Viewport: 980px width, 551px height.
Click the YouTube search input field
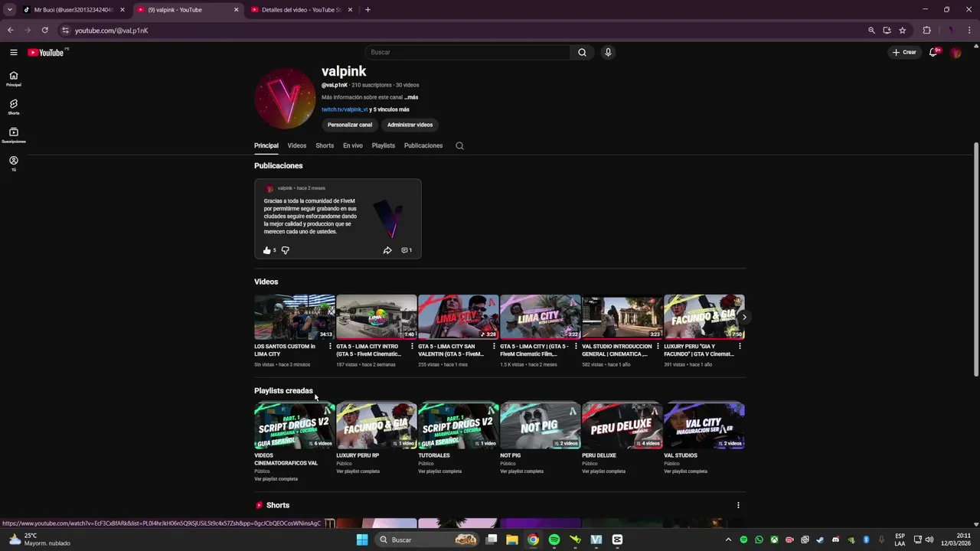467,52
